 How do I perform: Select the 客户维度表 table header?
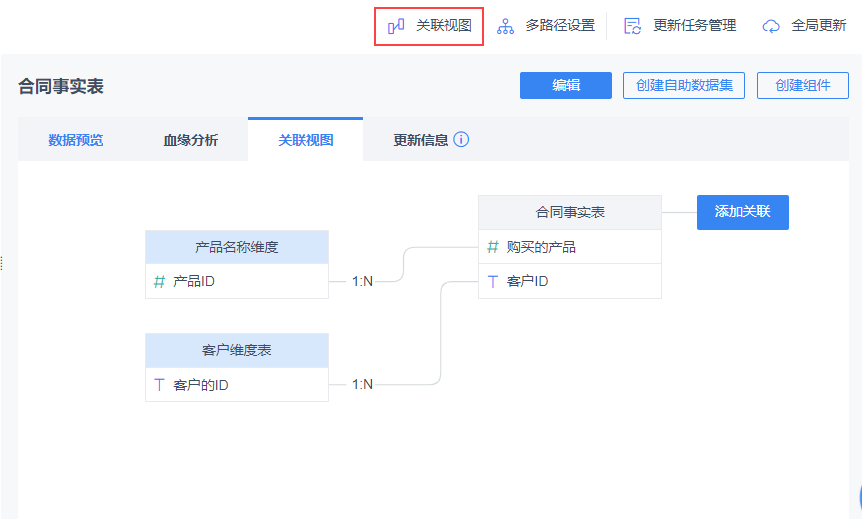coord(237,350)
